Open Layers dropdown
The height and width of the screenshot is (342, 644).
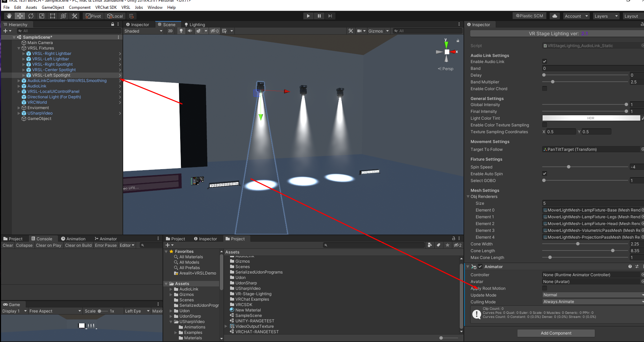coord(606,16)
